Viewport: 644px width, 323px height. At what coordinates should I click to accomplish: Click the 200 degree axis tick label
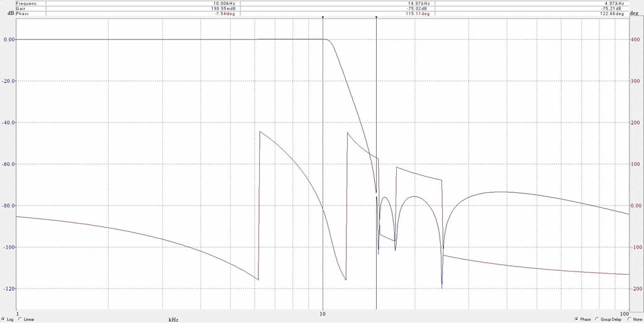pyautogui.click(x=635, y=123)
